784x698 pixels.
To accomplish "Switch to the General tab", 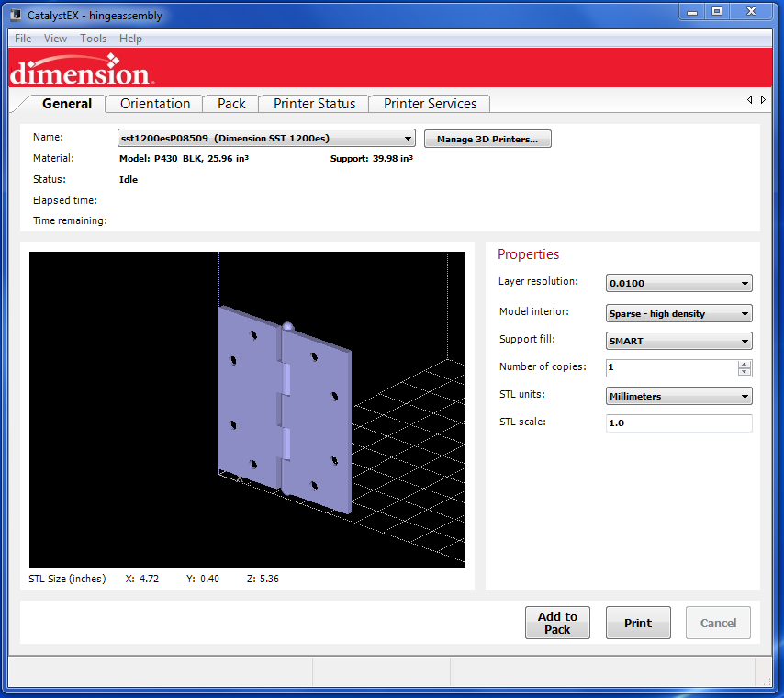I will click(x=67, y=104).
